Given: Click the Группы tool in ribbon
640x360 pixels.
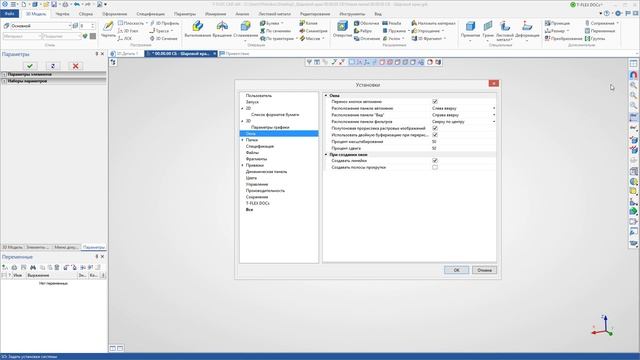Looking at the screenshot, I should [595, 39].
